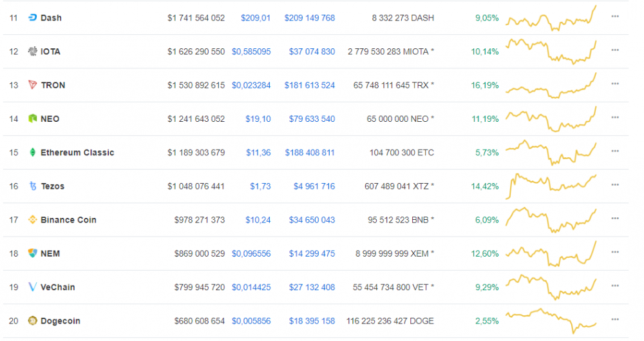Click the Ethereum Classic logo icon
Image resolution: width=644 pixels, height=341 pixels.
32,153
